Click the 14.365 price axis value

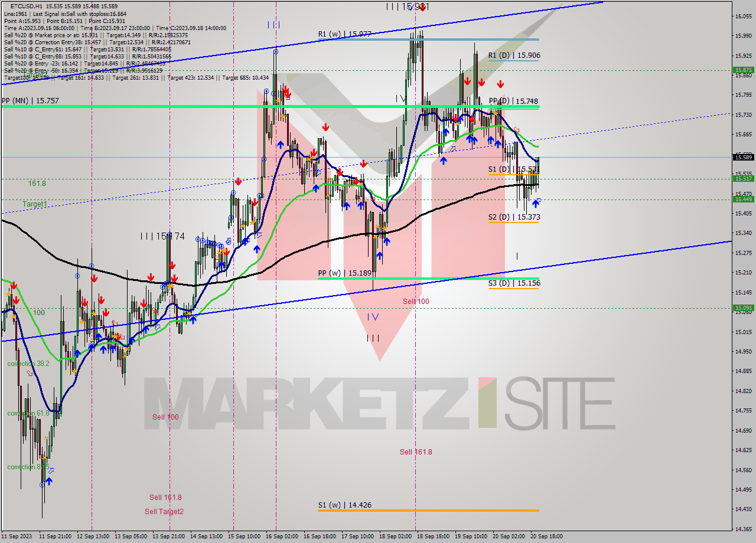pyautogui.click(x=743, y=529)
